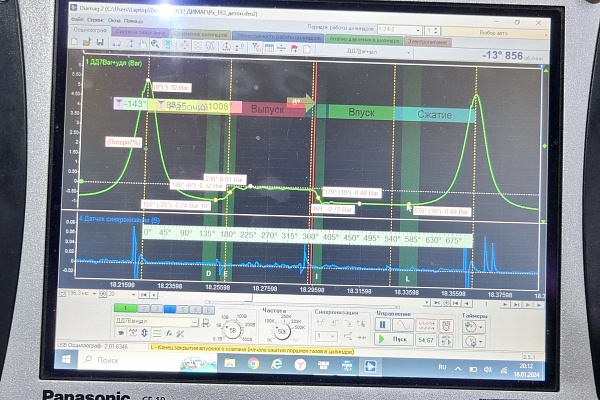Click the play-record icon right of 54.67
This screenshot has width=600, height=400.
point(446,341)
